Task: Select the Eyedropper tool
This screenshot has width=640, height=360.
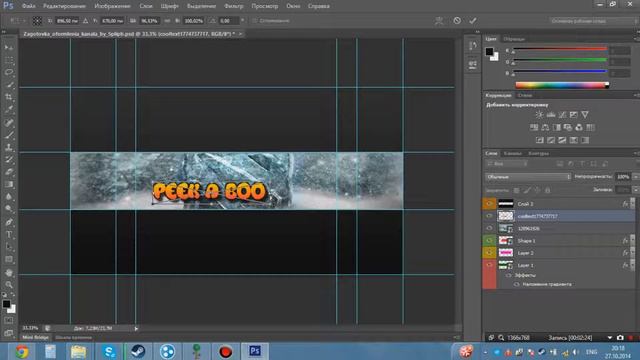Action: point(9,109)
